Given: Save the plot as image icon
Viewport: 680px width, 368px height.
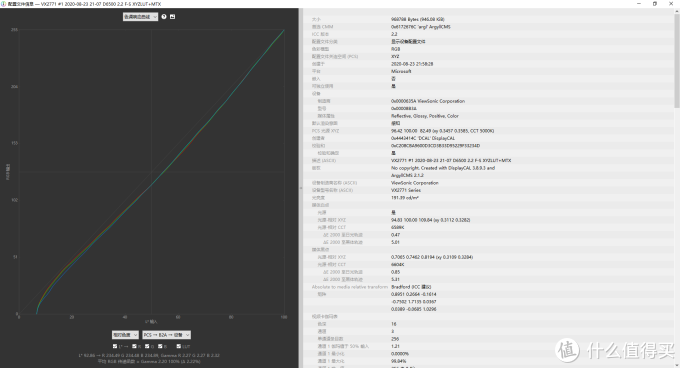Looking at the screenshot, I should tap(173, 16).
